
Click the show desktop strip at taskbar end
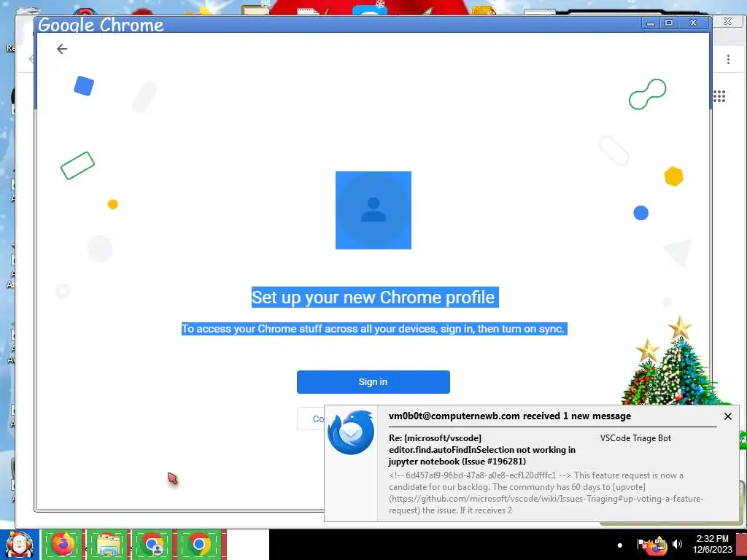pyautogui.click(x=742, y=544)
